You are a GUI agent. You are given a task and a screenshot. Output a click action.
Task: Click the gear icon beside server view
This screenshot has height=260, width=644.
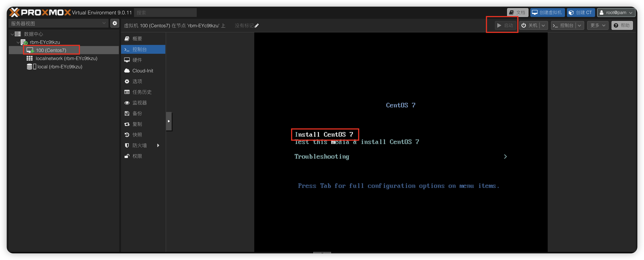pyautogui.click(x=115, y=23)
